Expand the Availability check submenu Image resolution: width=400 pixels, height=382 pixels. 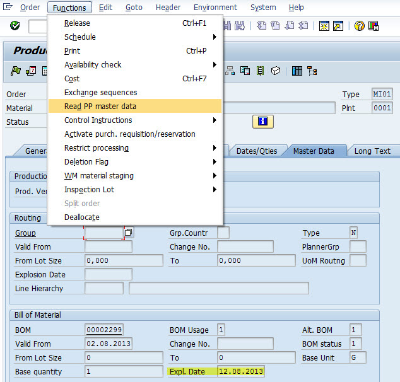point(215,65)
